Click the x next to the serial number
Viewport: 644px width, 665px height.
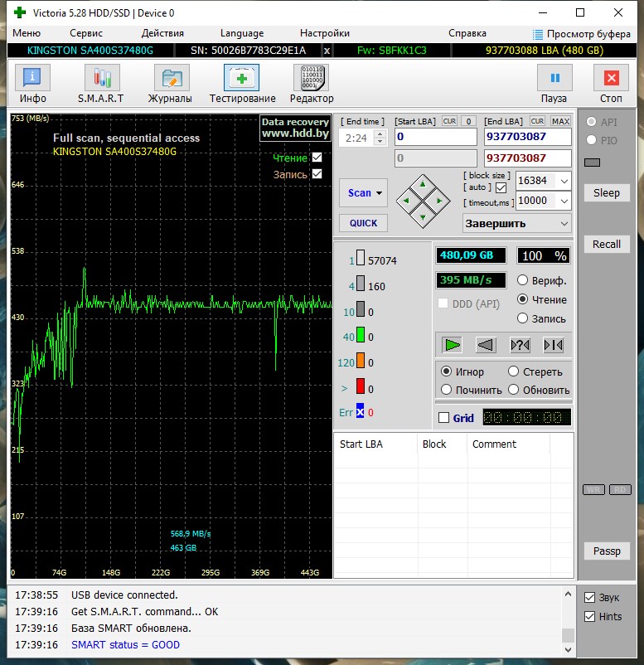[x=327, y=51]
